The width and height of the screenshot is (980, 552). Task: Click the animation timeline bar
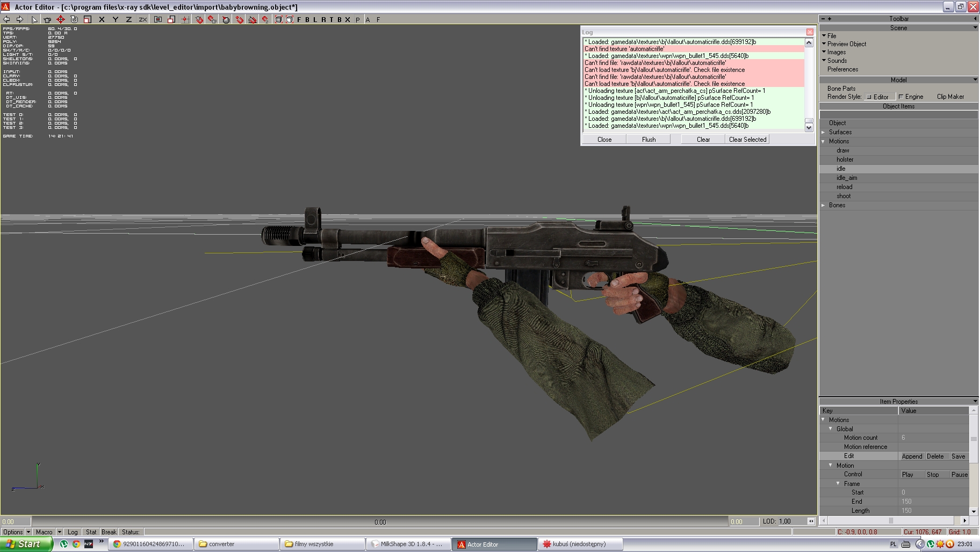click(x=380, y=521)
